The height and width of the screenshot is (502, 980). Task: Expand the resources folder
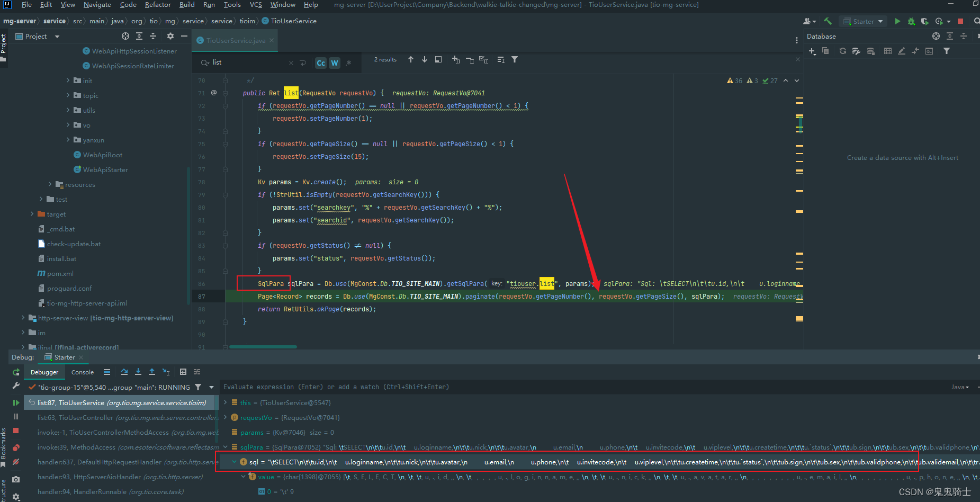click(x=50, y=184)
